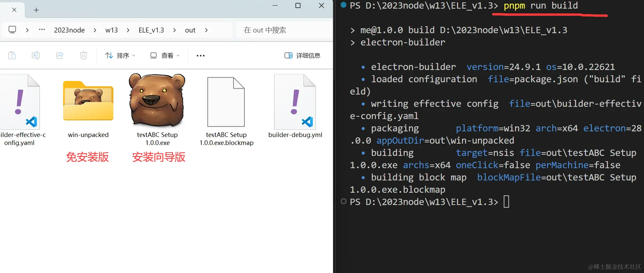Screen dimensions: 644x273
Task: Click the Rename toolbar icon
Action: [x=36, y=55]
